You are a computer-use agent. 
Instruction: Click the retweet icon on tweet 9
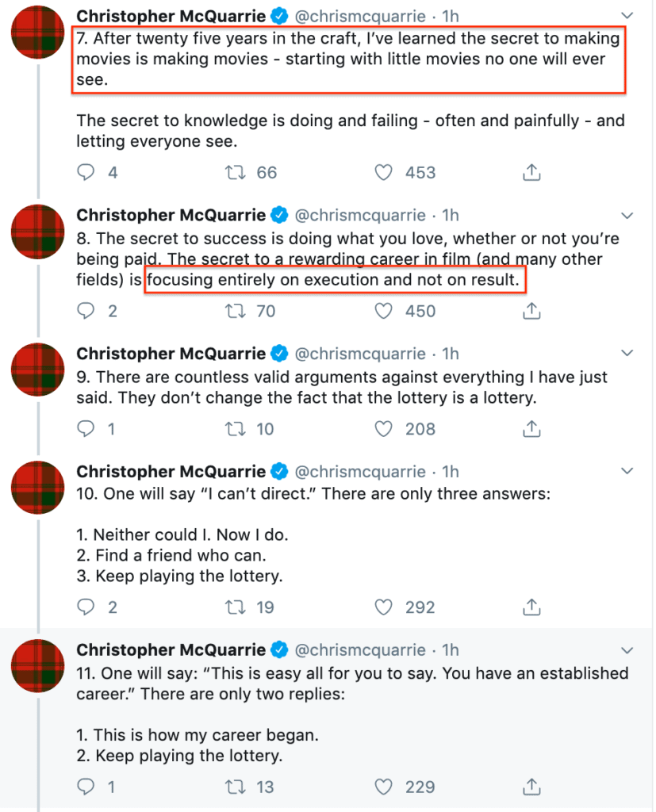(x=234, y=428)
